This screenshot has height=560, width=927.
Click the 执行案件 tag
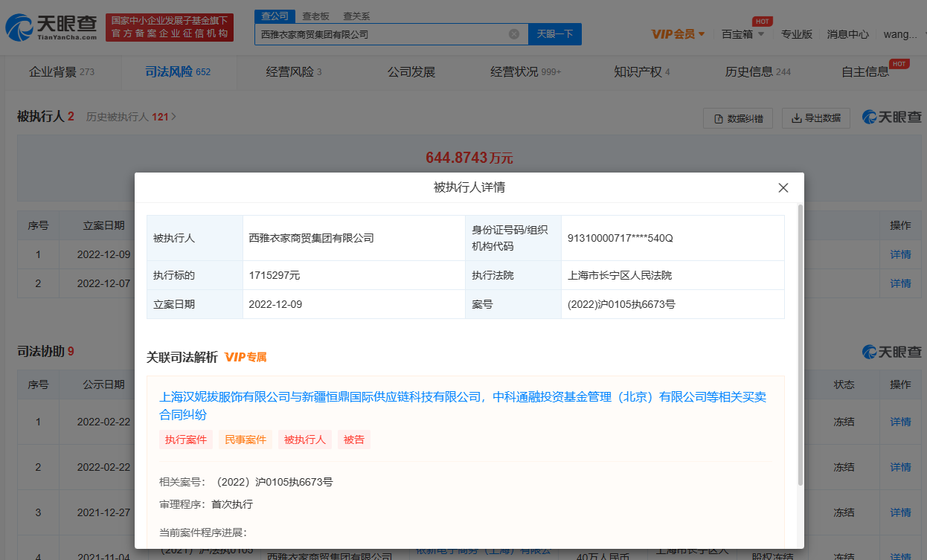[186, 440]
